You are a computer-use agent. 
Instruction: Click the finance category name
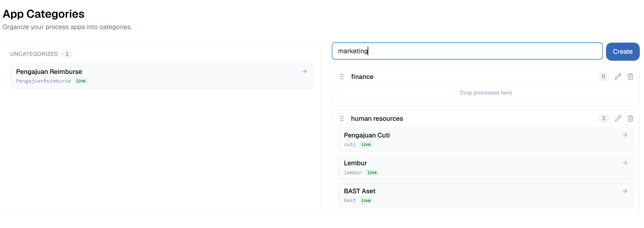tap(362, 76)
